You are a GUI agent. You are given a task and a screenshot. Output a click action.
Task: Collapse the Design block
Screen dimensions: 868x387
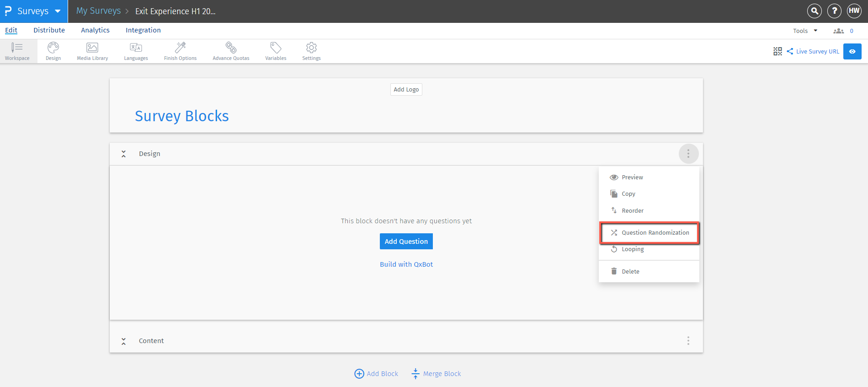pyautogui.click(x=123, y=154)
